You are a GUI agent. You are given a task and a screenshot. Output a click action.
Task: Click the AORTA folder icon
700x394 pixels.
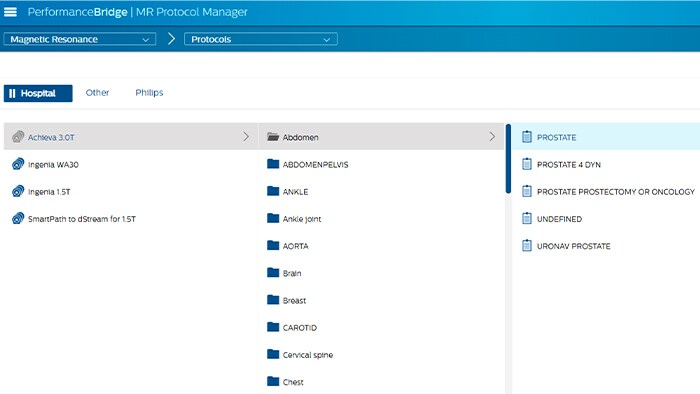[273, 245]
